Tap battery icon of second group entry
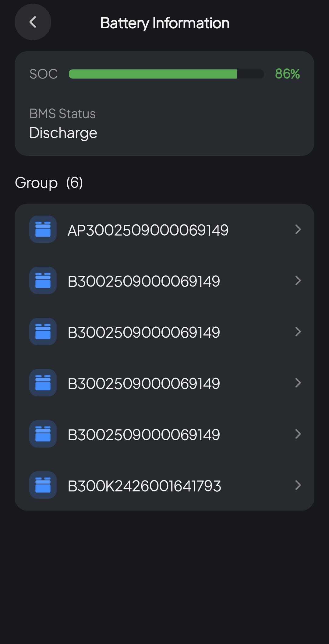The image size is (329, 644). (x=43, y=280)
